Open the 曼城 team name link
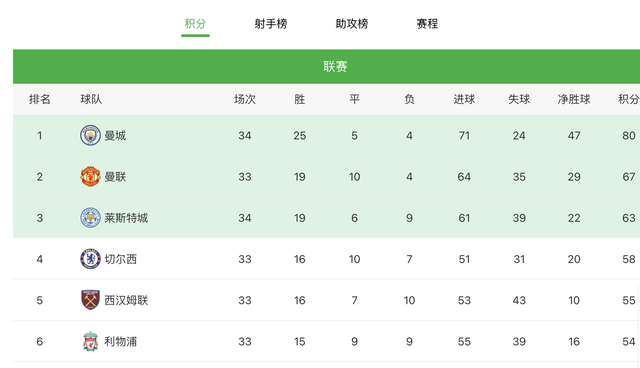This screenshot has width=640, height=368. click(x=115, y=135)
